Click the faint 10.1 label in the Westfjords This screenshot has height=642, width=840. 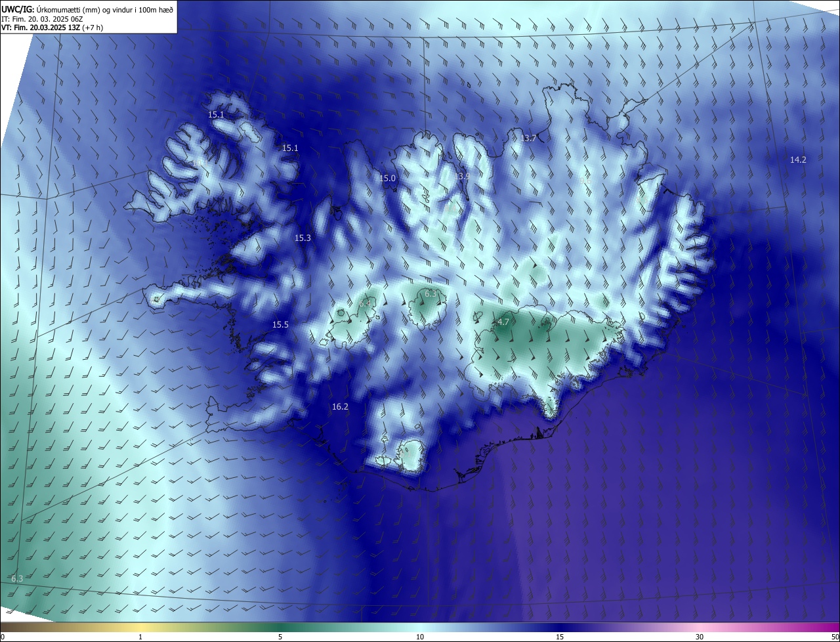201,163
